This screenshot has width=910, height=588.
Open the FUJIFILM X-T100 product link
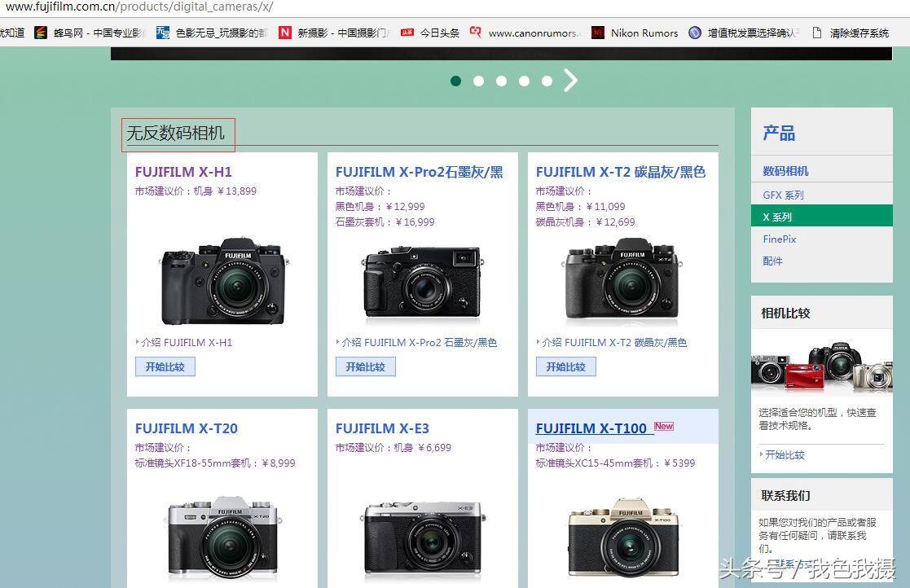coord(592,428)
